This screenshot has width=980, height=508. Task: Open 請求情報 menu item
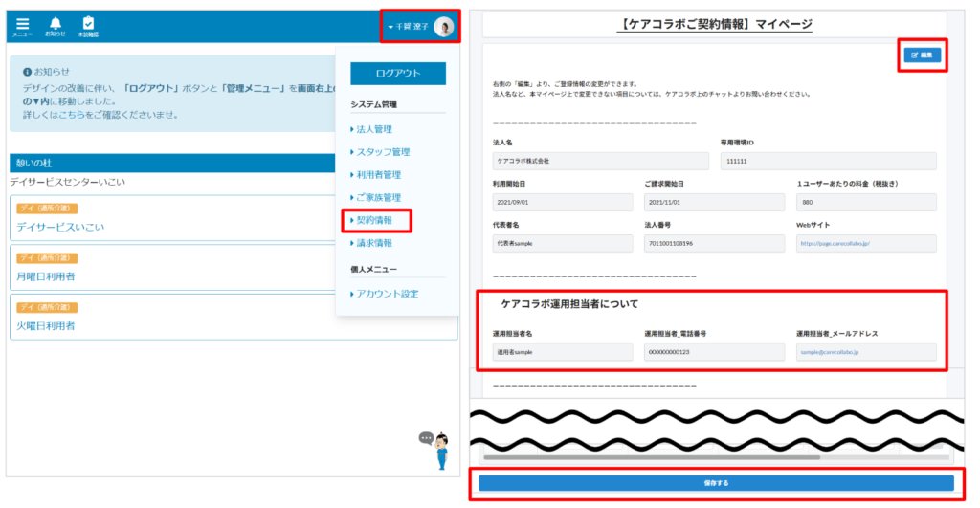374,243
